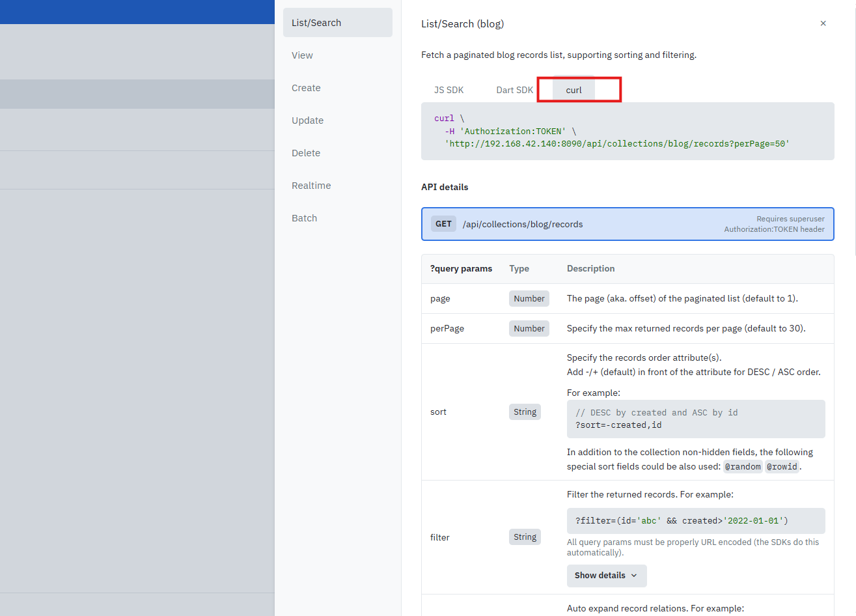The image size is (856, 616).
Task: Click the Number type badge for page
Action: point(529,298)
